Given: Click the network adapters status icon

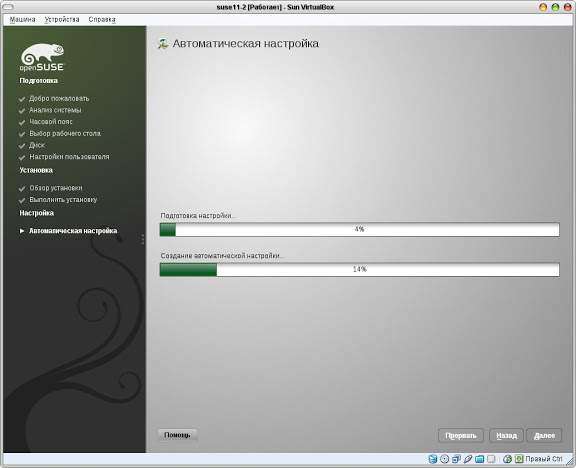Looking at the screenshot, I should click(456, 459).
